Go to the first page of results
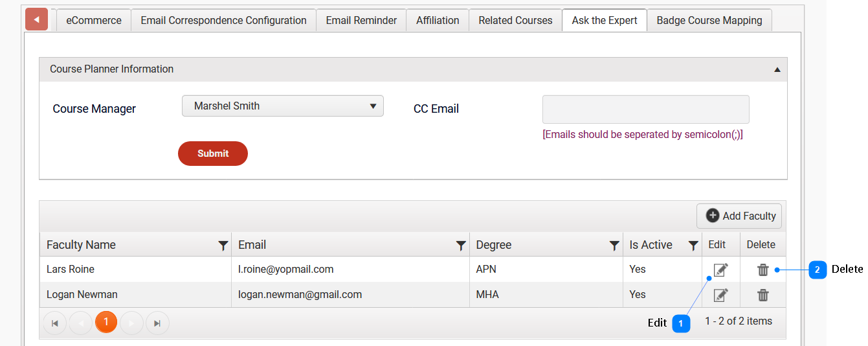The width and height of the screenshot is (868, 346). pyautogui.click(x=55, y=323)
